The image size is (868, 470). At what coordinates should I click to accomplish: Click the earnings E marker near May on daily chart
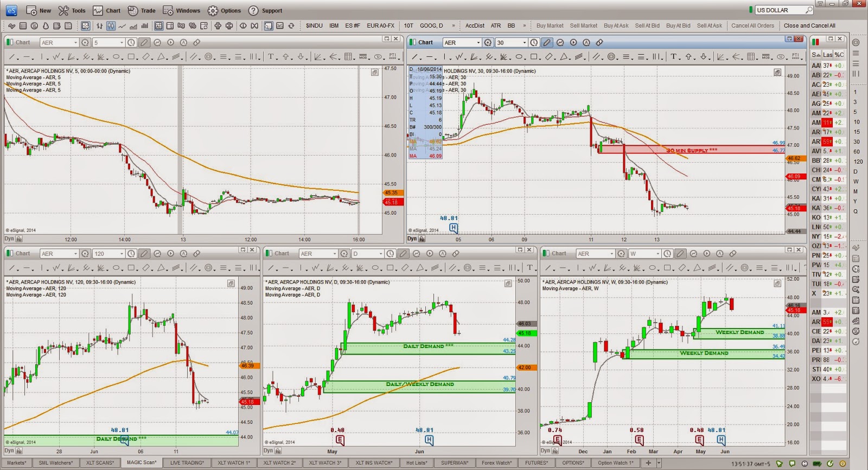[340, 440]
